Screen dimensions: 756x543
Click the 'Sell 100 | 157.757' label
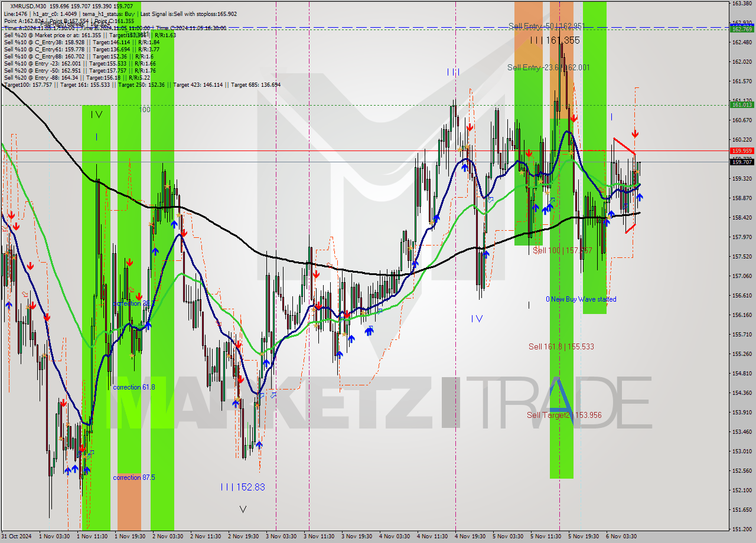[x=562, y=250]
